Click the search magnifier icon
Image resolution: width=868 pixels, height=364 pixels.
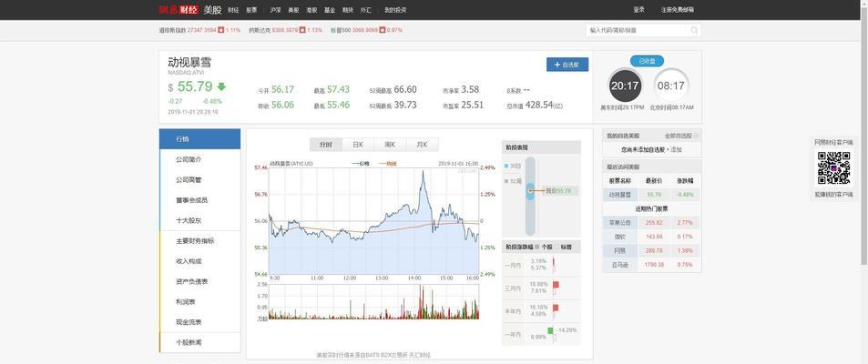694,30
